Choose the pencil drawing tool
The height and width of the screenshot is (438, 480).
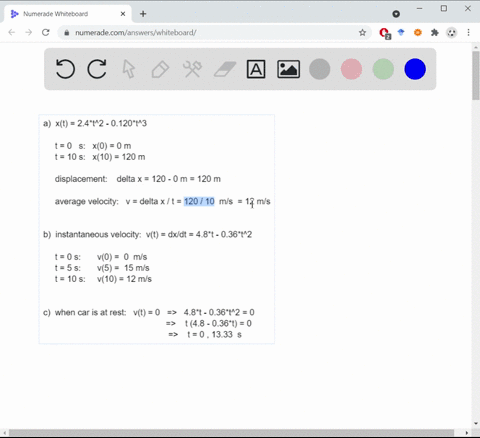coord(160,69)
